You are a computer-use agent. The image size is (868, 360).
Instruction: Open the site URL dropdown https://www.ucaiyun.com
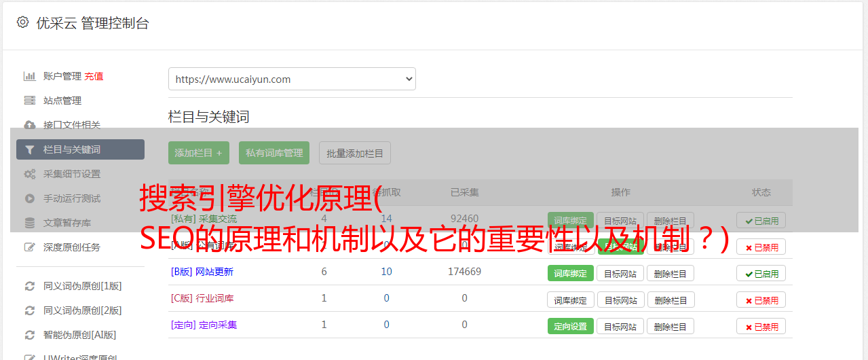(292, 79)
